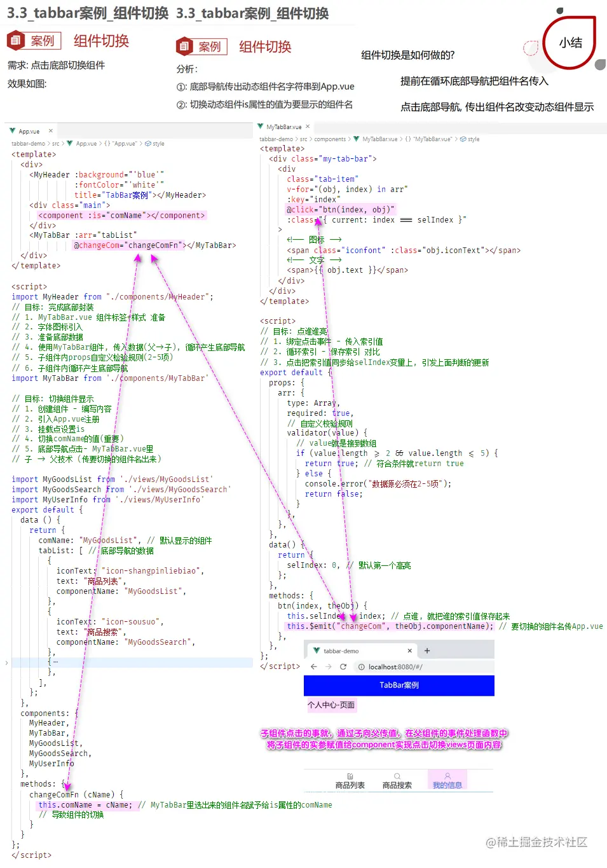
Task: Open "App.vue" braces symbol breadcrumb
Action: click(x=121, y=144)
